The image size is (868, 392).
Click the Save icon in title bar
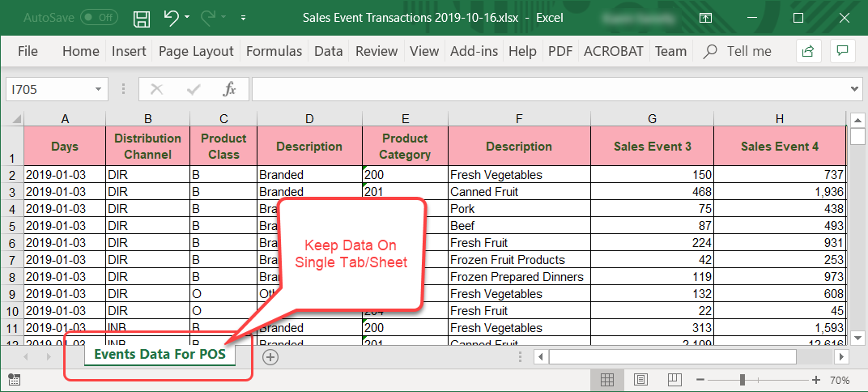(141, 17)
